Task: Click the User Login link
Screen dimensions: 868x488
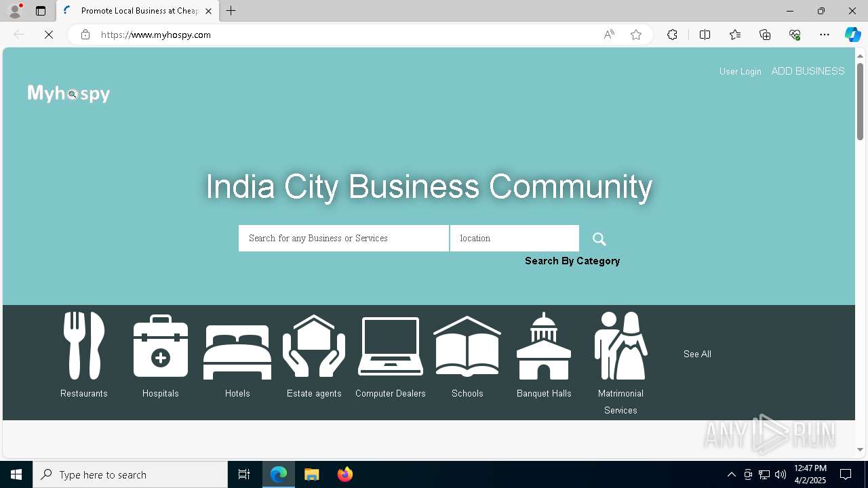Action: point(740,71)
